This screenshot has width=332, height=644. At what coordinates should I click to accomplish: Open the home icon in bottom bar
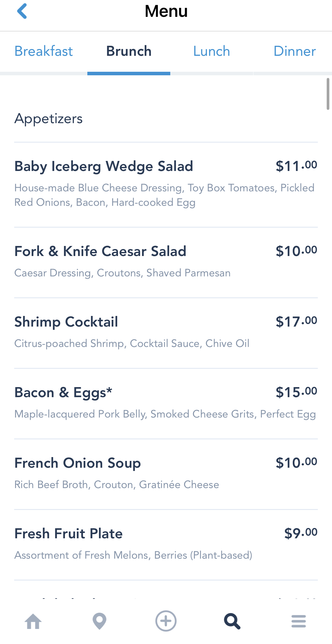[33, 621]
